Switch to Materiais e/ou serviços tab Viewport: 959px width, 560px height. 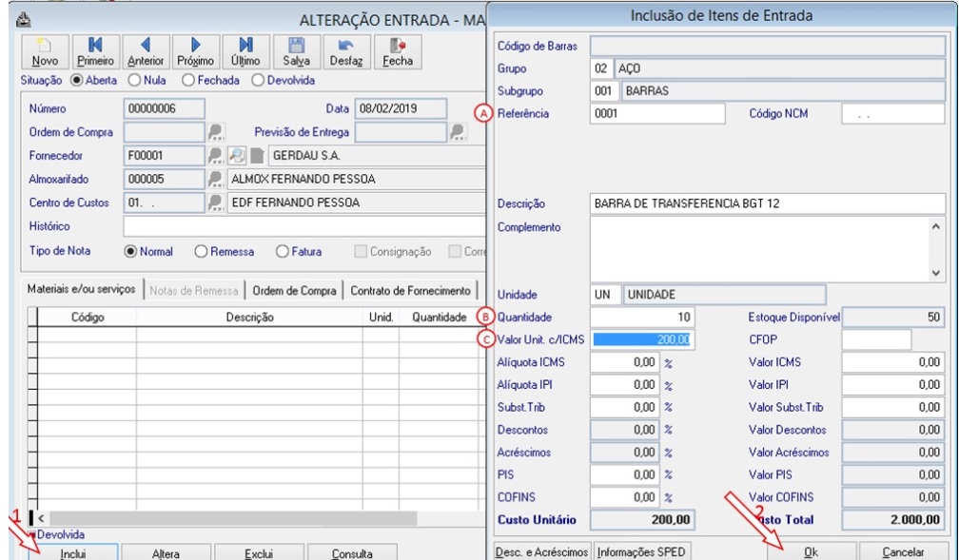coord(82,289)
